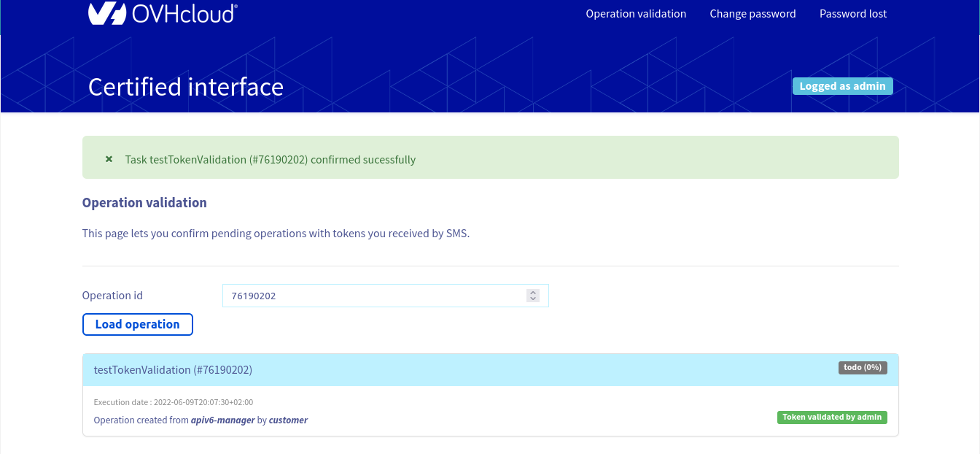Screen dimensions: 980x454
Task: Click the Logged as admin badge
Action: [842, 85]
